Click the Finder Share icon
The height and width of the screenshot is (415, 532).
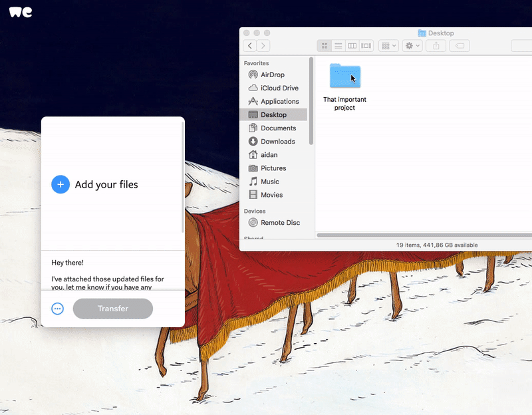[436, 46]
